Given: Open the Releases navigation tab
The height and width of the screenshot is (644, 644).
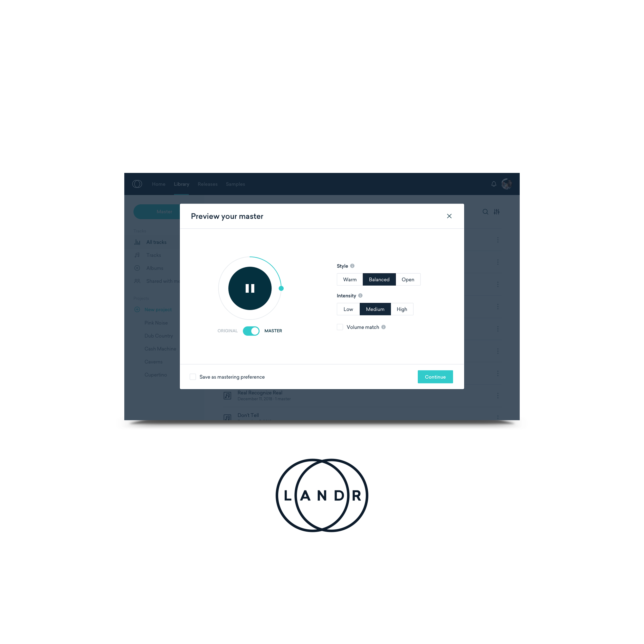Looking at the screenshot, I should (x=207, y=184).
